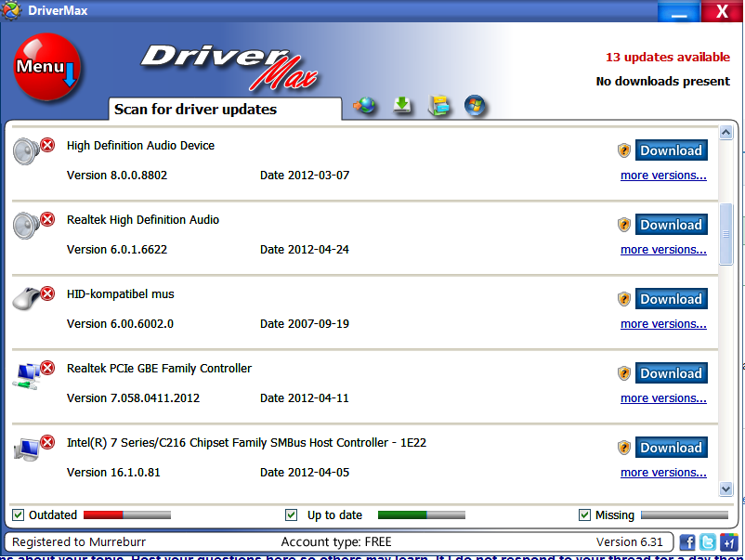Click Registered to Murreburr text
745x560 pixels.
point(79,542)
